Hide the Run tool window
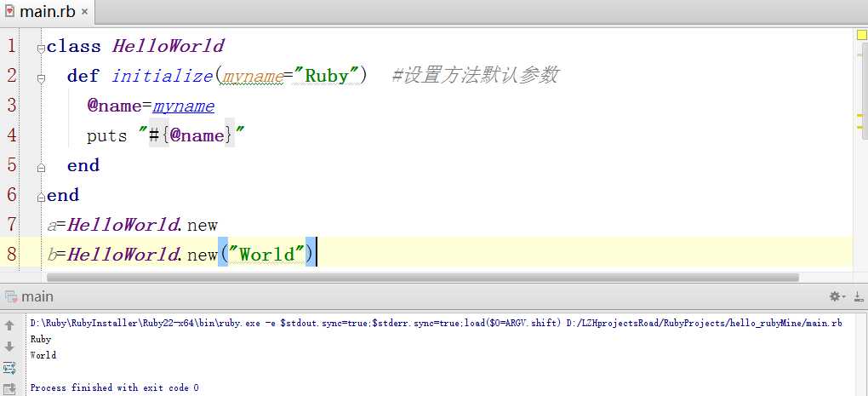This screenshot has width=868, height=396. tap(859, 297)
